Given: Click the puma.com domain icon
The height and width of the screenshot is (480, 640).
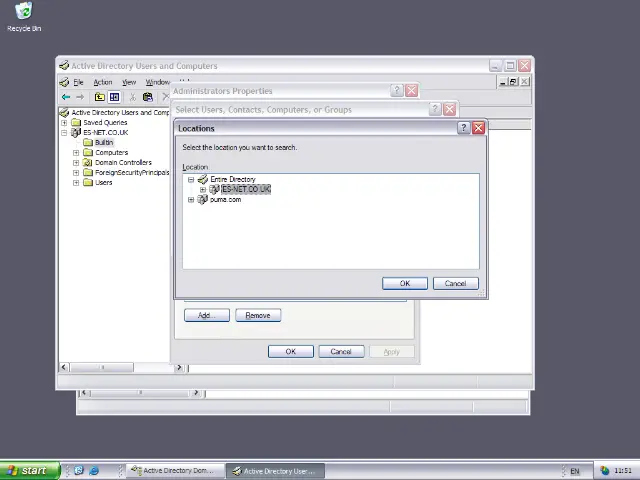Looking at the screenshot, I should pyautogui.click(x=203, y=200).
